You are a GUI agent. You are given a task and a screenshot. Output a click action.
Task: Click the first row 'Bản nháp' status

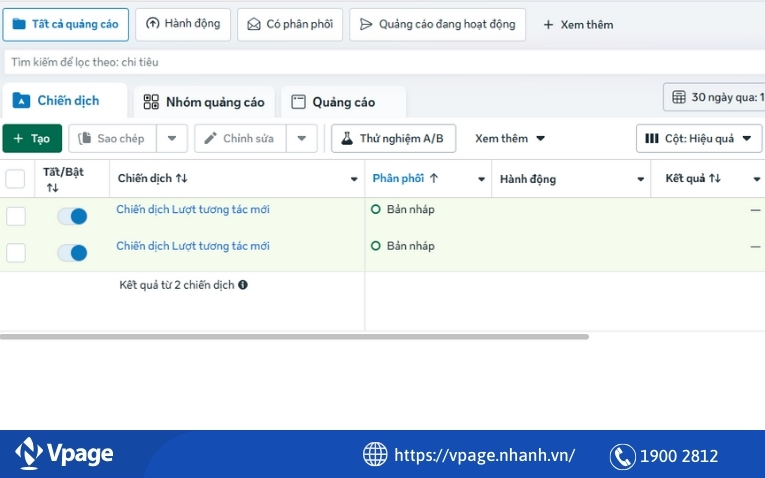click(403, 209)
